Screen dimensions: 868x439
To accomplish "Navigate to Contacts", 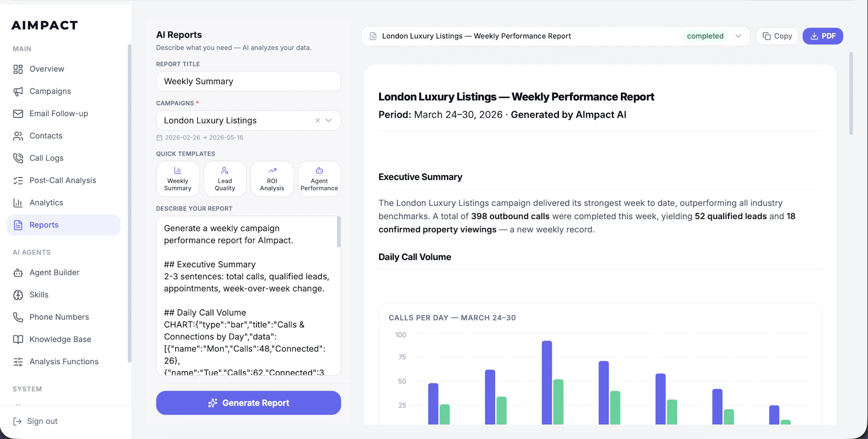I will pos(63,136).
